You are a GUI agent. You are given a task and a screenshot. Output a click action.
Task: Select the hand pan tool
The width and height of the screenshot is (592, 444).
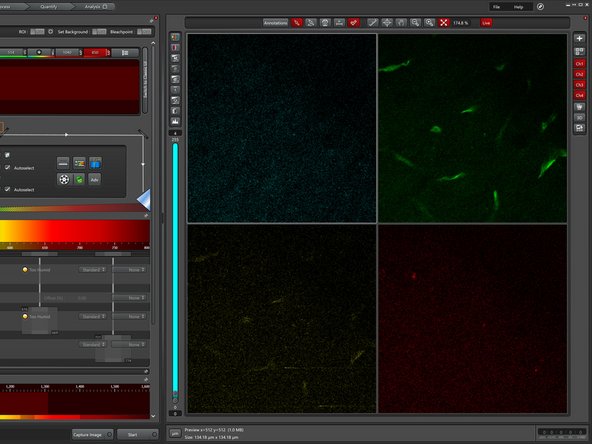[x=401, y=23]
